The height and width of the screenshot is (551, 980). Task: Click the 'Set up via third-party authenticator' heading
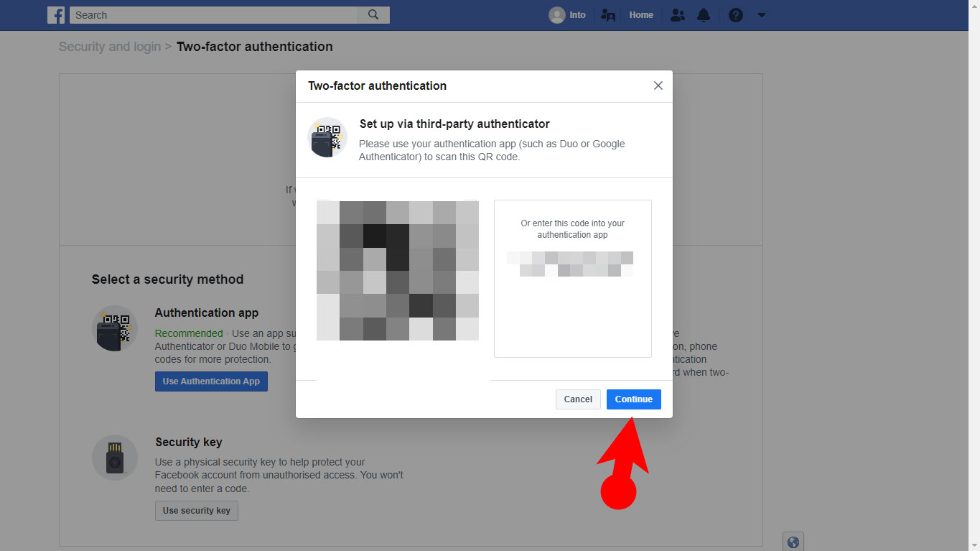[x=454, y=124]
